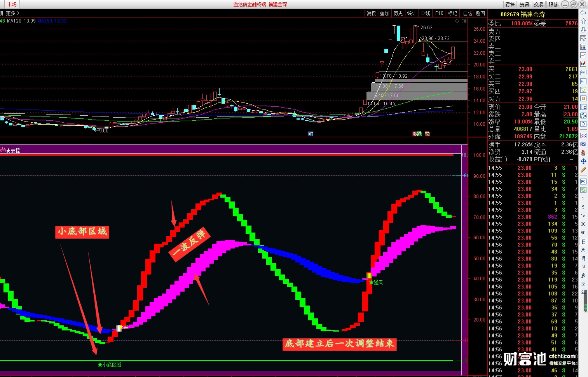Click the 叠加 overlay button
Image resolution: width=588 pixels, height=377 pixels.
[384, 13]
